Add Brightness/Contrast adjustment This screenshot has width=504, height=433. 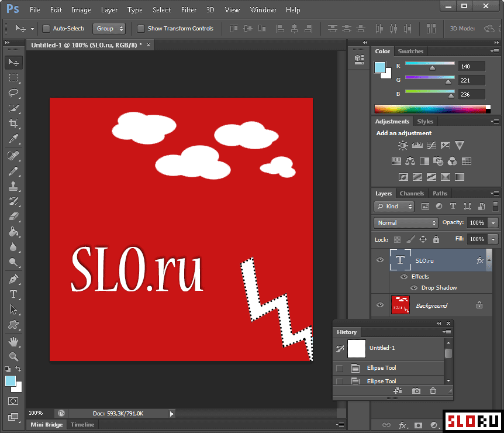pos(403,146)
